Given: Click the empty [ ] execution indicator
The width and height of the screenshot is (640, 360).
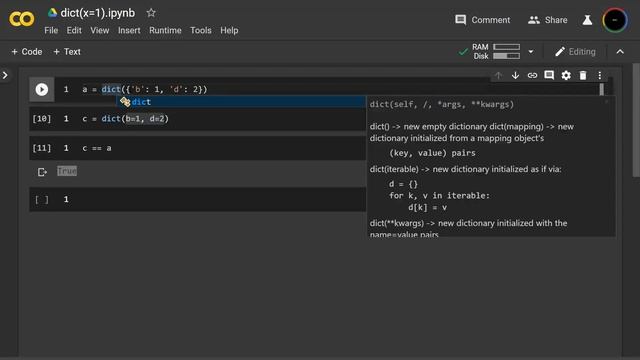Looking at the screenshot, I should (x=42, y=200).
